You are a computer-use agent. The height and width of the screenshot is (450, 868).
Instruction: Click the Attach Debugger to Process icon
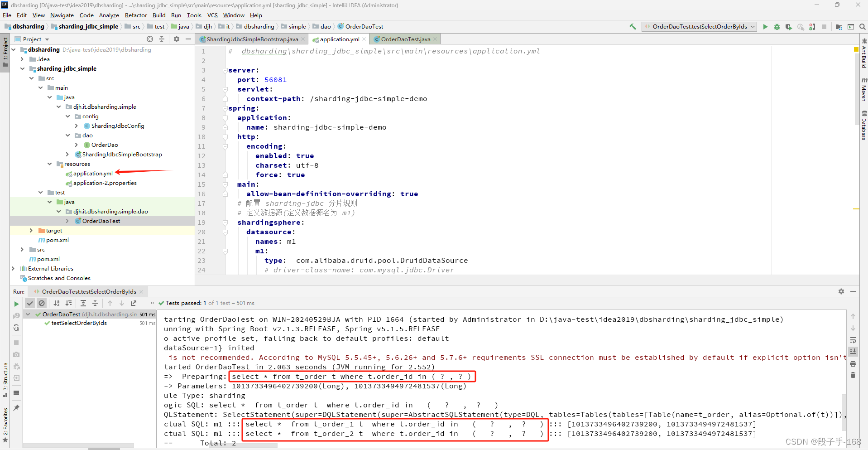812,27
